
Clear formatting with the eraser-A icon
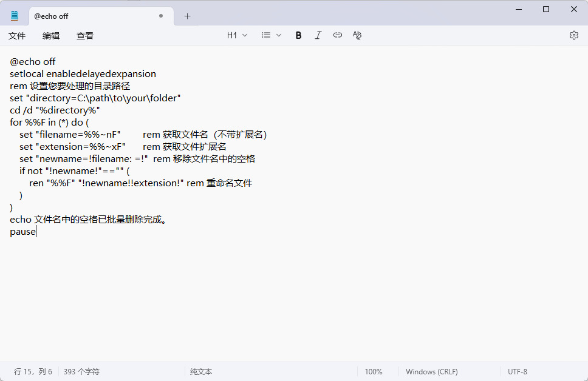(357, 35)
